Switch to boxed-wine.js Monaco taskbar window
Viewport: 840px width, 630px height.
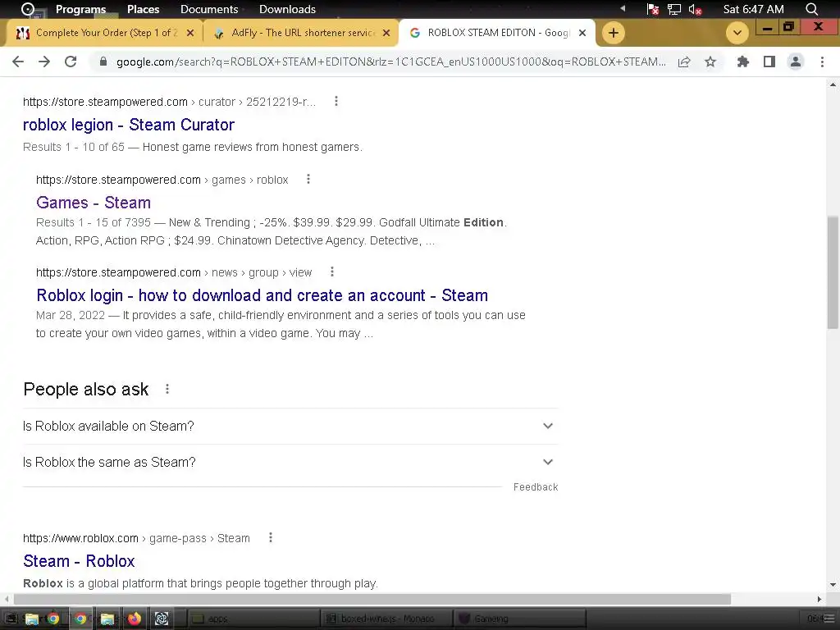(387, 619)
